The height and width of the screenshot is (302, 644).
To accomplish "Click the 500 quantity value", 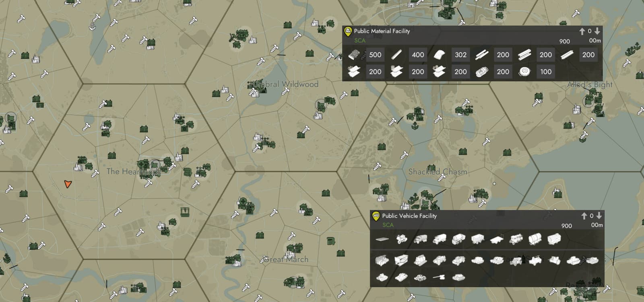I will coord(375,55).
